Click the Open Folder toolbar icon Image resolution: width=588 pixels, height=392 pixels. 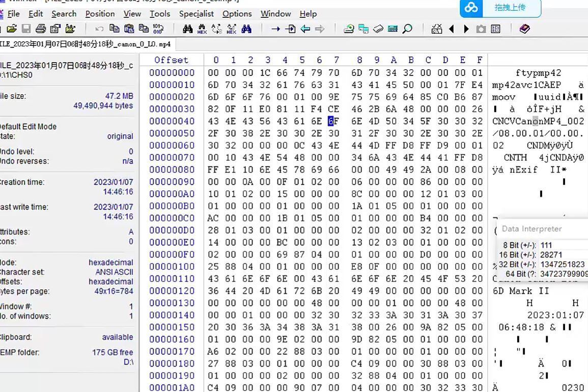[70, 29]
